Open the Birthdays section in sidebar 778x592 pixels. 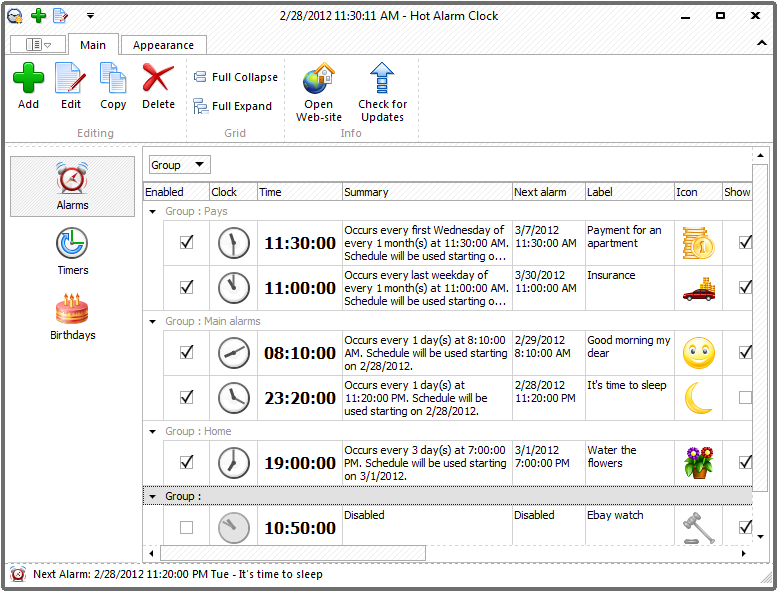point(72,316)
